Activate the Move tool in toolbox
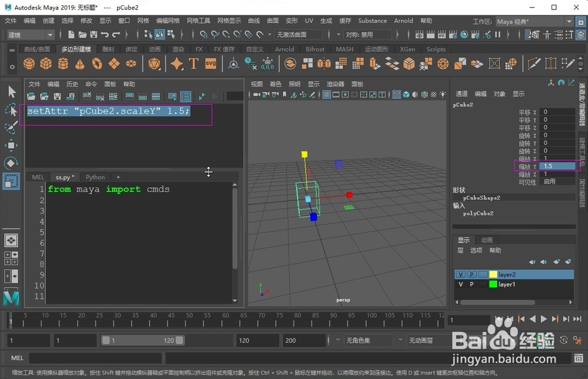Viewport: 588px width, 379px height. tap(11, 146)
